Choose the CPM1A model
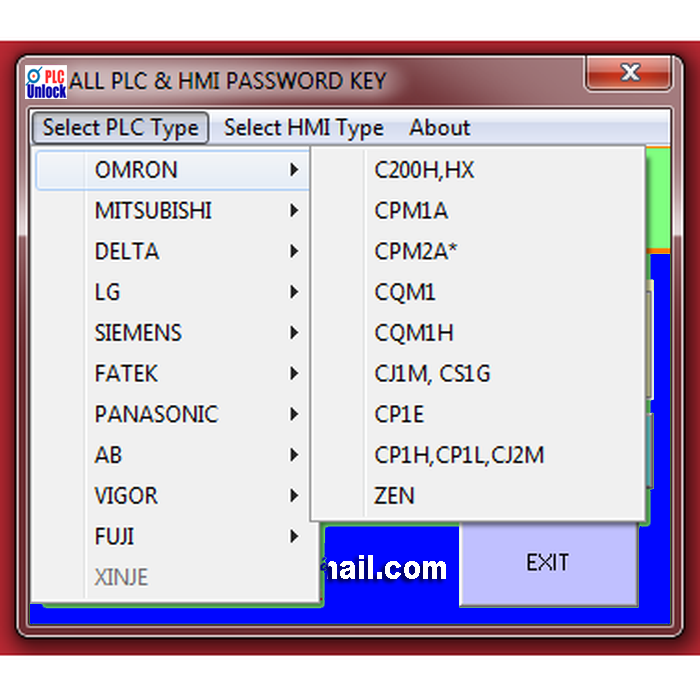 411,211
